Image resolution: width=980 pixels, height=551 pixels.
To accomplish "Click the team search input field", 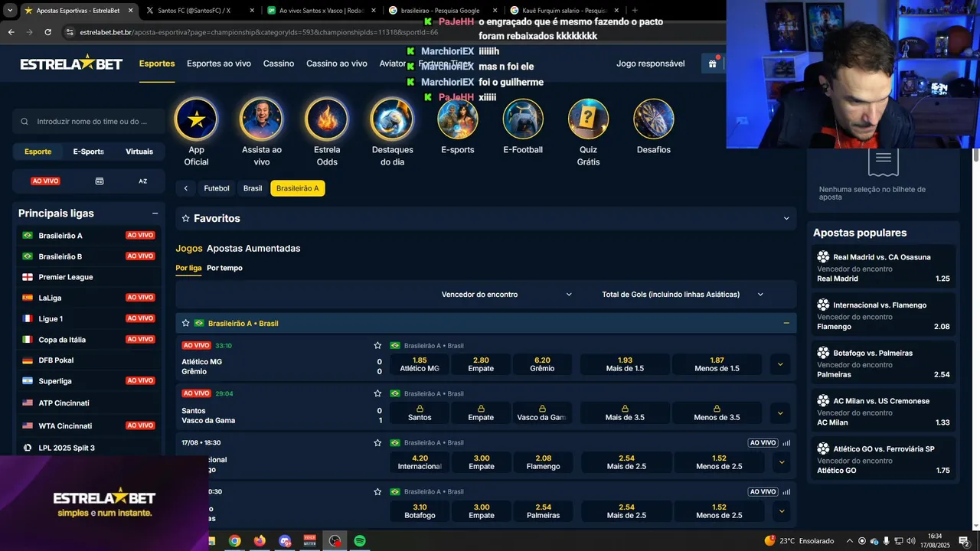I will [89, 121].
